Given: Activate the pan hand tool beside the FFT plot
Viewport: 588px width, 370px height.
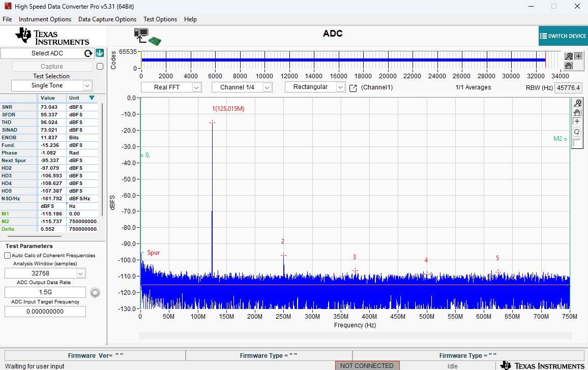Looking at the screenshot, I should click(x=577, y=113).
